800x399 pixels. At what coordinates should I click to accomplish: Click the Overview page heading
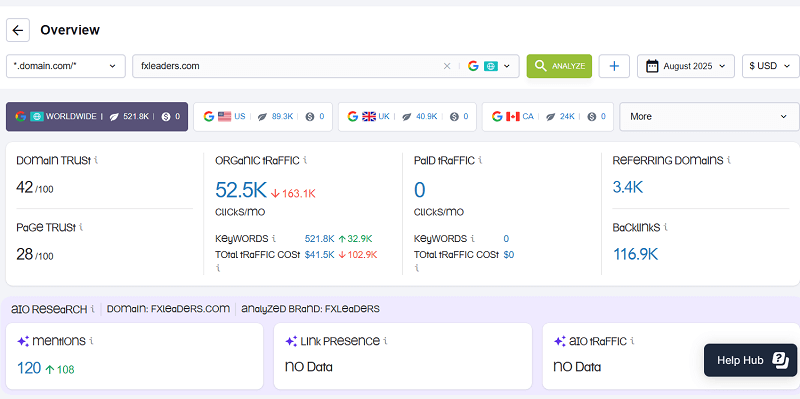(70, 30)
